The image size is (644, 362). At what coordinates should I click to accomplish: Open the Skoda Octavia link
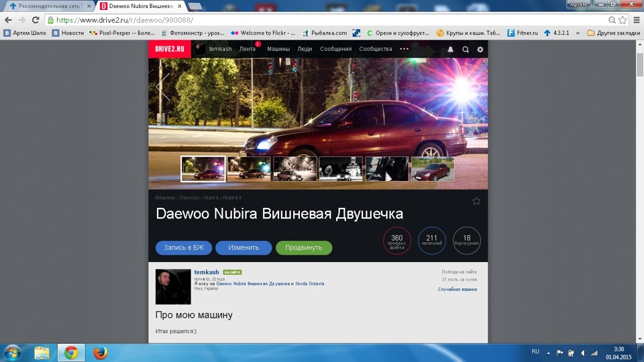tap(310, 284)
